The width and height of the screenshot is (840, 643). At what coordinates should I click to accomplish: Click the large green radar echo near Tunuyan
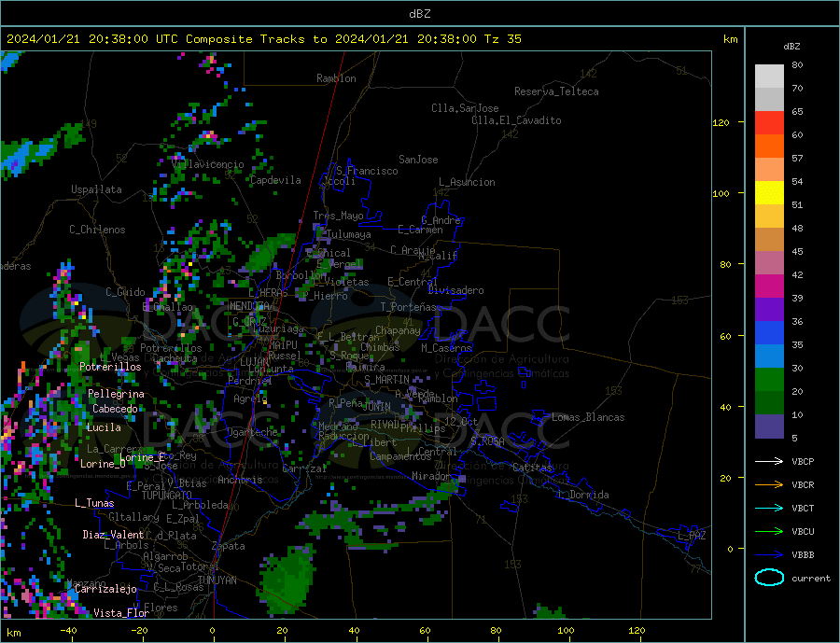pyautogui.click(x=287, y=579)
